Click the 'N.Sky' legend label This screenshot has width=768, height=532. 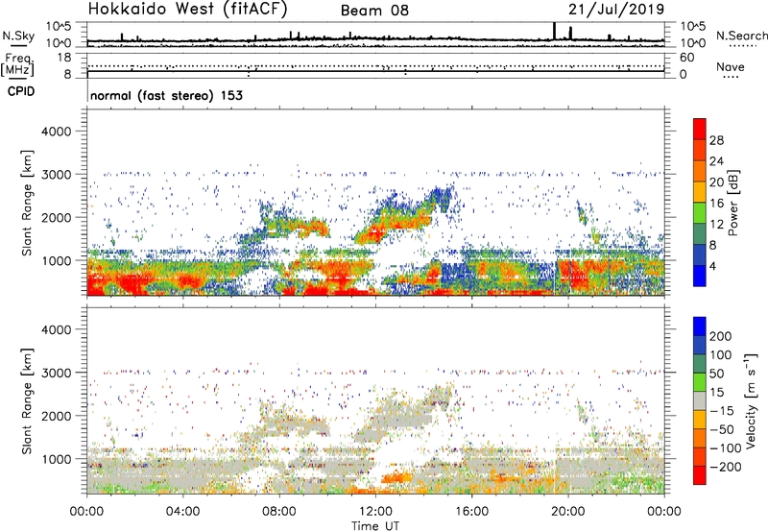(18, 36)
